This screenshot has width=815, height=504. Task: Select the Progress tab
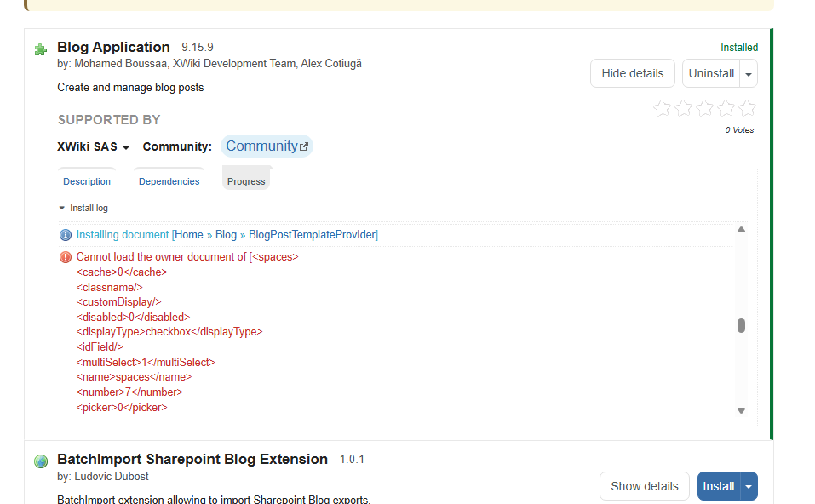coord(246,181)
